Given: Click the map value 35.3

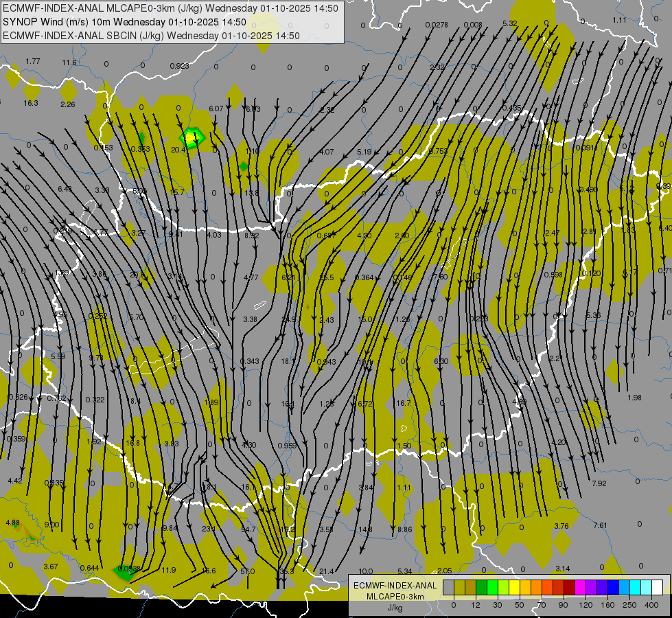Looking at the screenshot, I should coord(287,571).
